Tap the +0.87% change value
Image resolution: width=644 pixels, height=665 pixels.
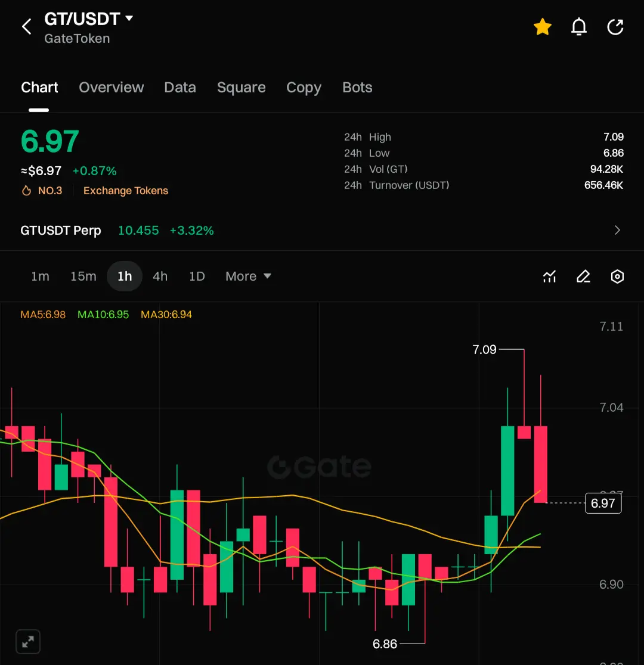pyautogui.click(x=94, y=171)
